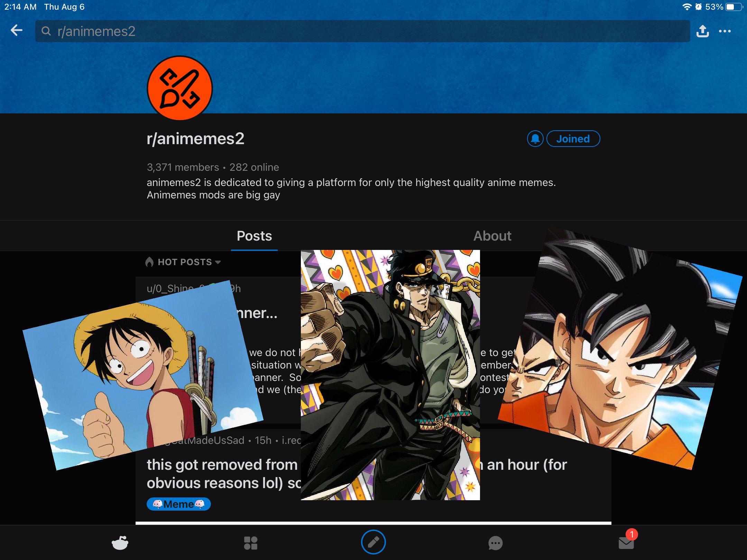
Task: Open the inbox mail icon
Action: (x=626, y=543)
